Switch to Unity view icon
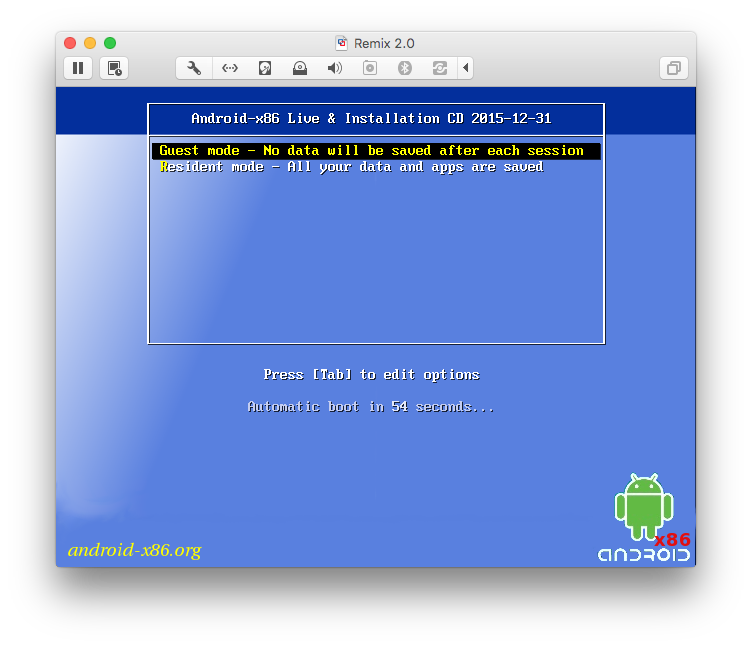 pyautogui.click(x=674, y=68)
